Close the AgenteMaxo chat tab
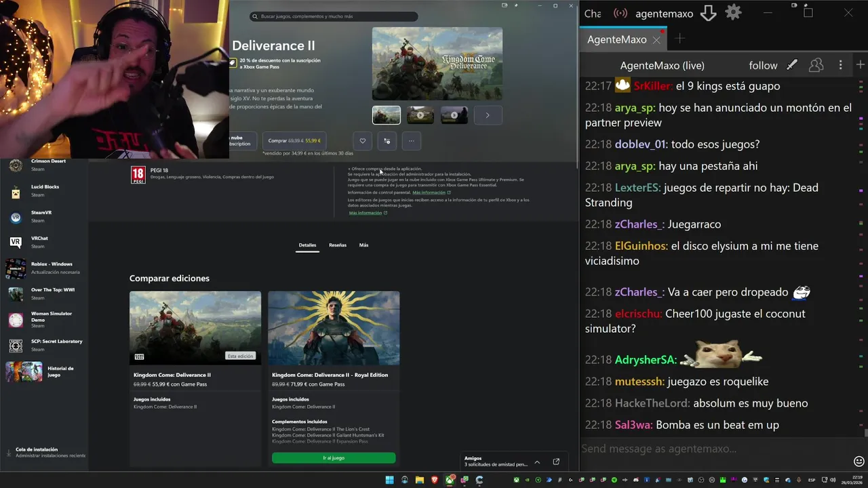 click(656, 40)
